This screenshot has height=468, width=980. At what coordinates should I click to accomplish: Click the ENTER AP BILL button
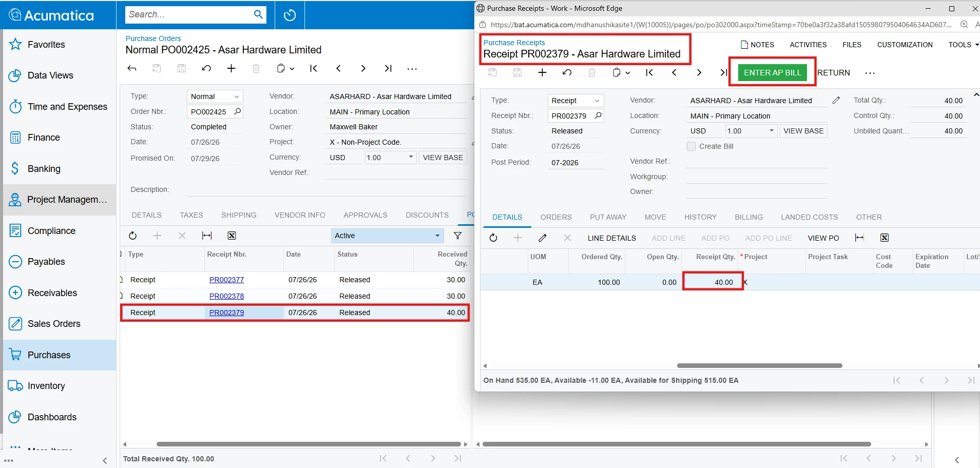tap(773, 72)
